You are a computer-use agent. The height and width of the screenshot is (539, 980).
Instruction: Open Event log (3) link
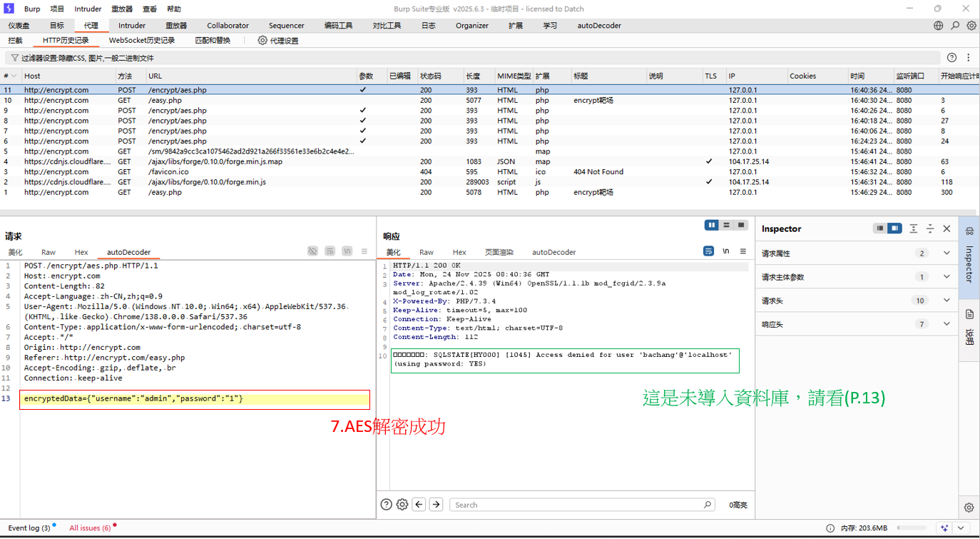29,528
